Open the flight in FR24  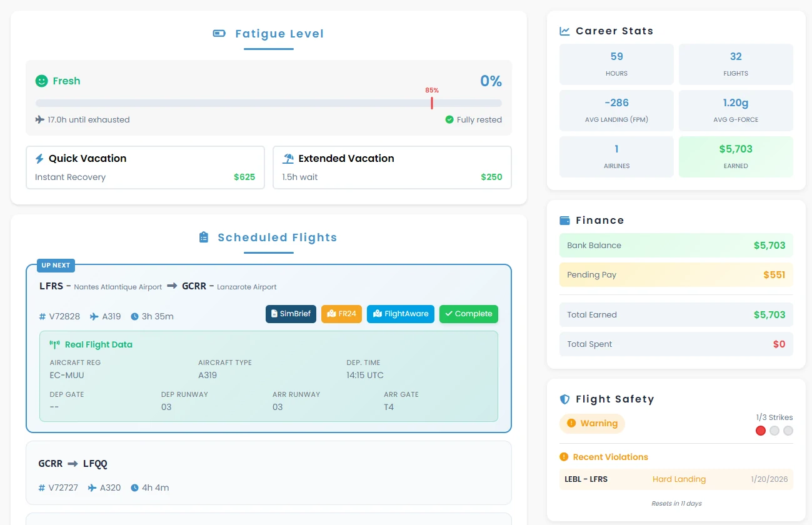[341, 314]
